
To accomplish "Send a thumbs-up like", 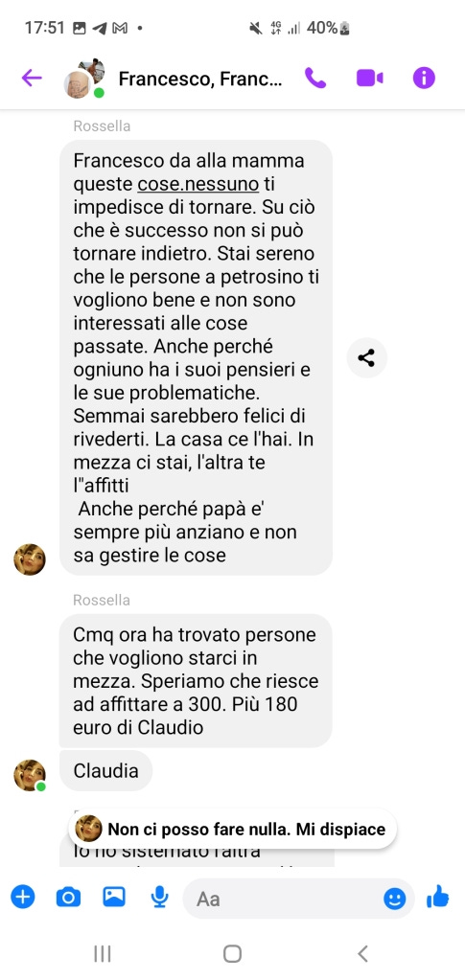I will pos(438,898).
